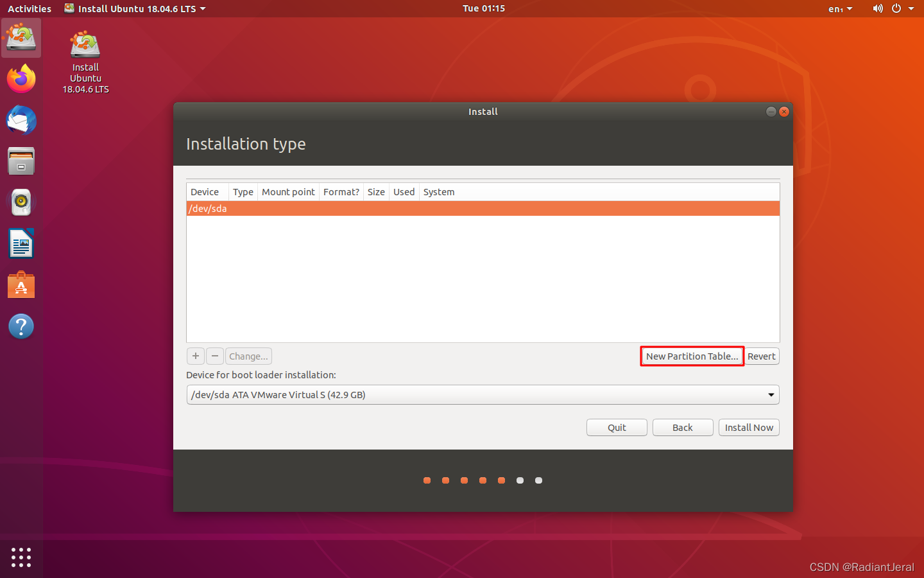Open Ubuntu Software store in dock
924x578 pixels.
21,285
